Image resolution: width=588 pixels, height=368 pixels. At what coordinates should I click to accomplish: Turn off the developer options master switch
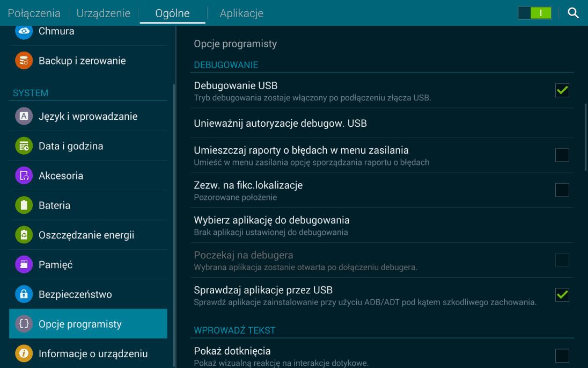tap(535, 13)
